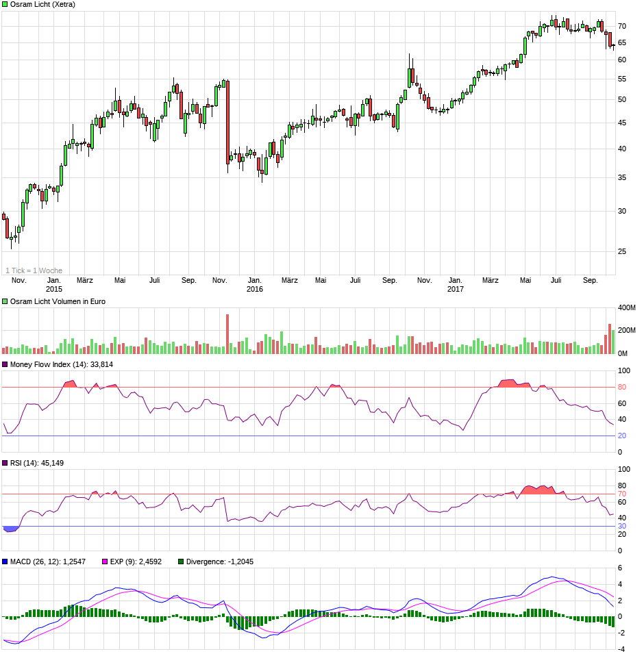Click the blue oversold shaded area on RSI chart
Viewport: 644px width, 656px height.
[x=10, y=529]
